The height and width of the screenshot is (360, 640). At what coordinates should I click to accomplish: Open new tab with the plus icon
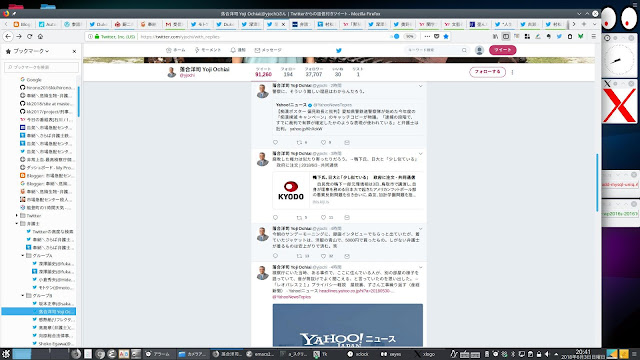[x=584, y=24]
